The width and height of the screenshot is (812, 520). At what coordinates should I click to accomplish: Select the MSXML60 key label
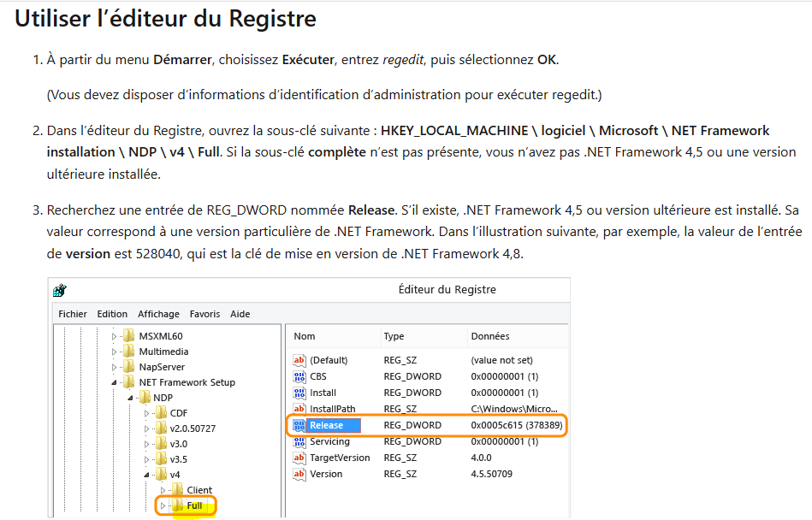(x=161, y=336)
